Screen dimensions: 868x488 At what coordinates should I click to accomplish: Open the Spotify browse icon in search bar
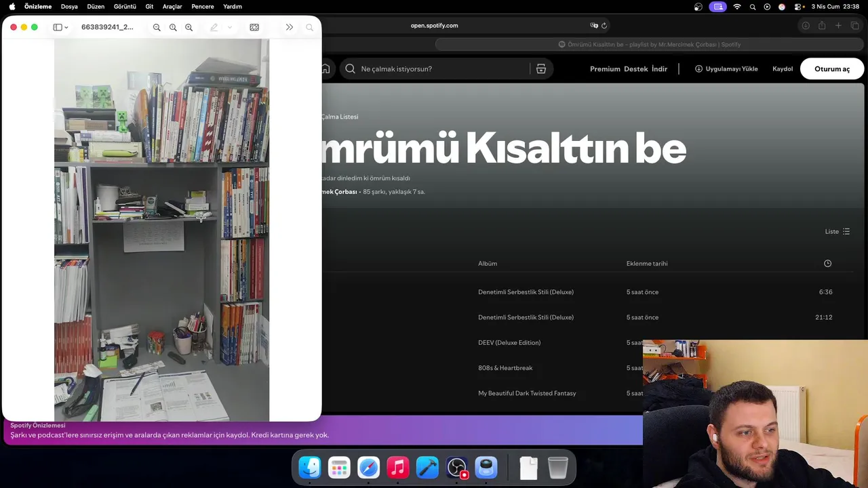[x=541, y=68]
